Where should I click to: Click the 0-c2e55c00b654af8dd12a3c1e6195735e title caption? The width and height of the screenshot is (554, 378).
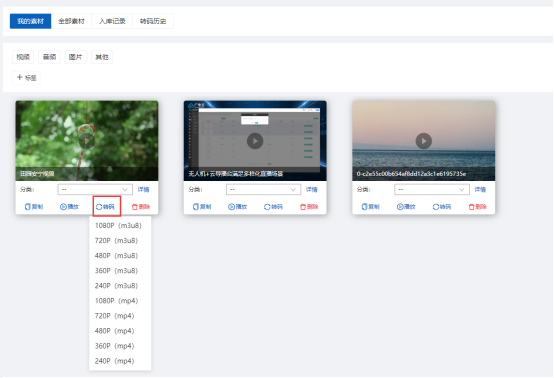[411, 174]
